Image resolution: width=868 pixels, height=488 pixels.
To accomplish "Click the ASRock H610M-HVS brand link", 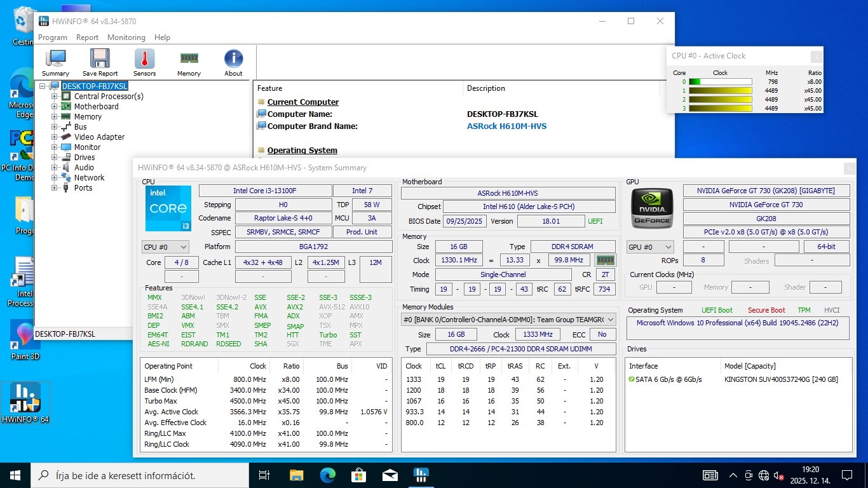I will 506,126.
